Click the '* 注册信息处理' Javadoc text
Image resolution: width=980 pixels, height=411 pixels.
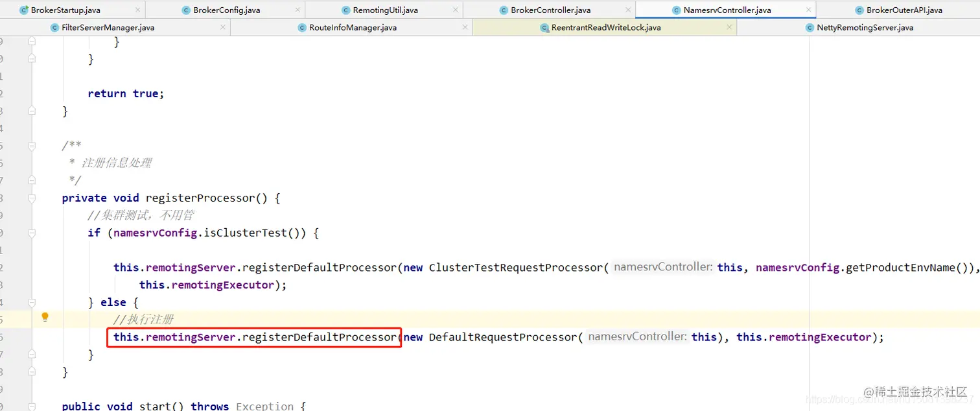[110, 163]
